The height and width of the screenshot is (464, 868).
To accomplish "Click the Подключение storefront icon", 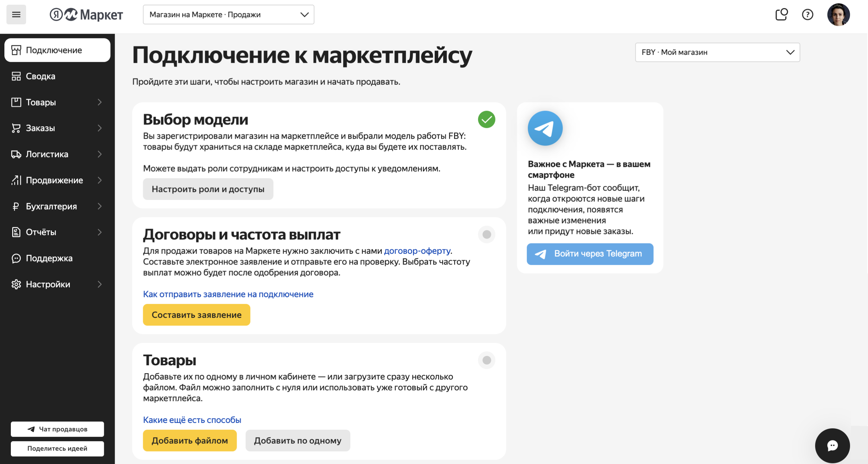I will click(x=16, y=50).
